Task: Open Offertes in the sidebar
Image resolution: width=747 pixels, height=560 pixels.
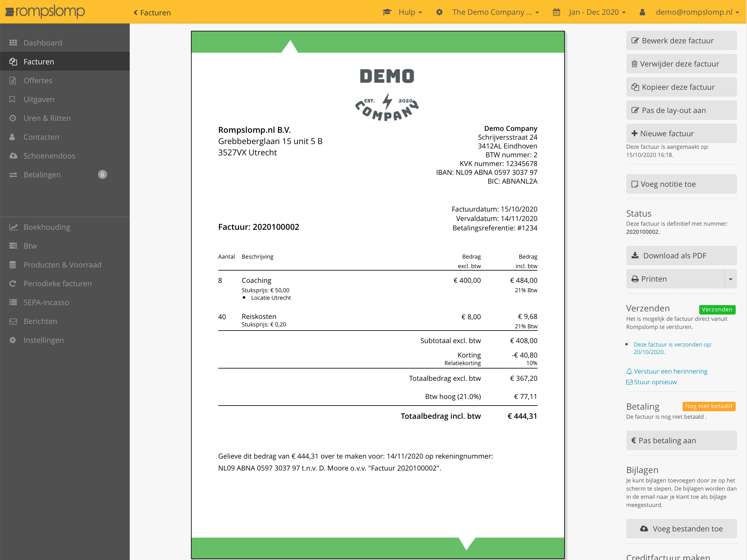Action: pos(38,80)
